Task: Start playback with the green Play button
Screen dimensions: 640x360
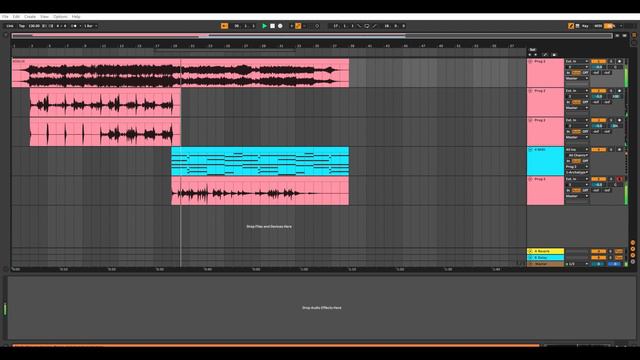Action: (264, 26)
